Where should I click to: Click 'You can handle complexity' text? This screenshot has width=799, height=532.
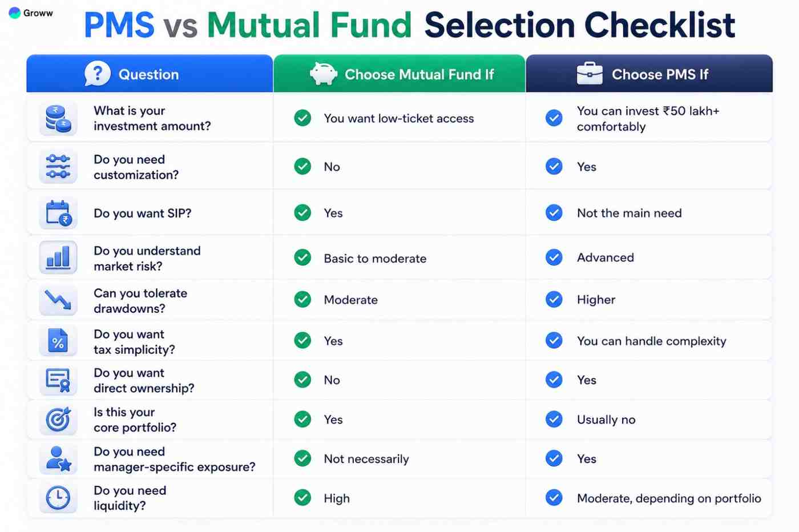point(651,341)
